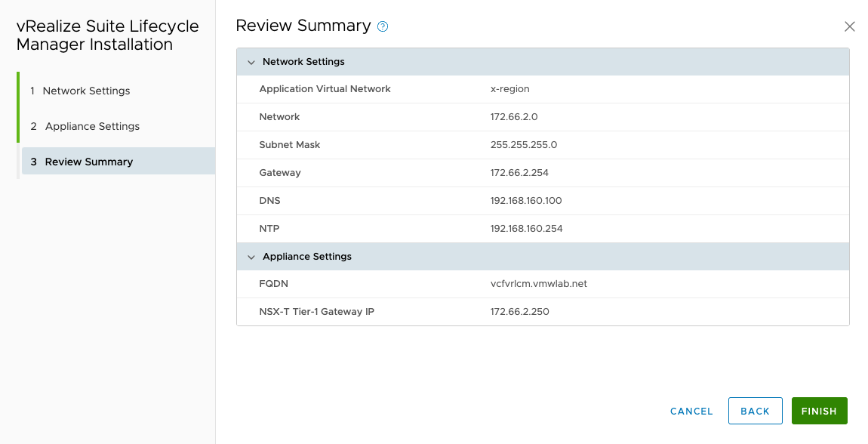Viewport: 868px width, 444px height.
Task: Select the DNS value 192.168.160.100
Action: (526, 200)
